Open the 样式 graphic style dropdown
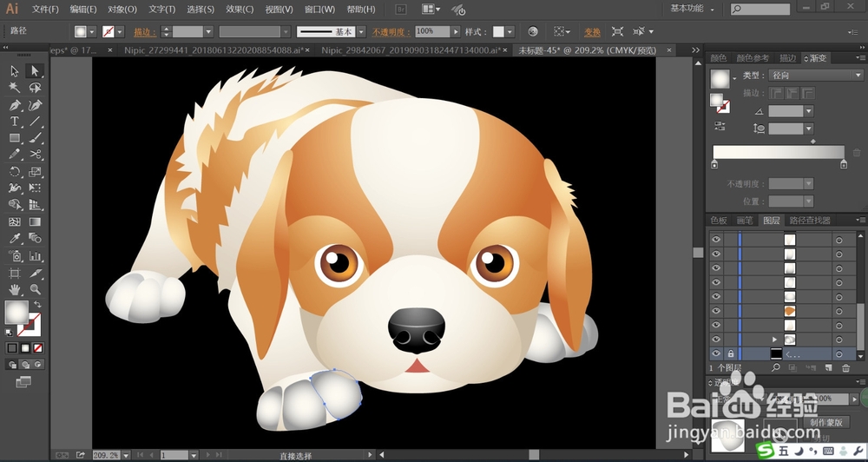This screenshot has height=462, width=868. (x=510, y=32)
